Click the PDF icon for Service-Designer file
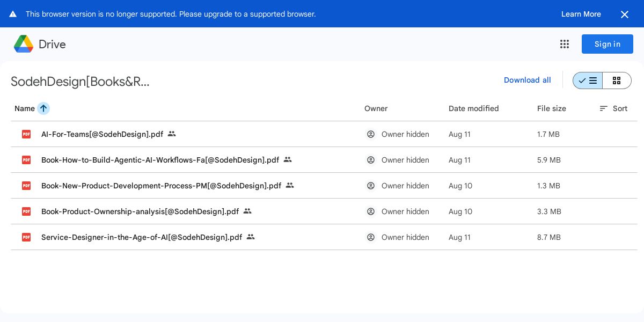Viewport: 644px width, 322px height. (26, 237)
